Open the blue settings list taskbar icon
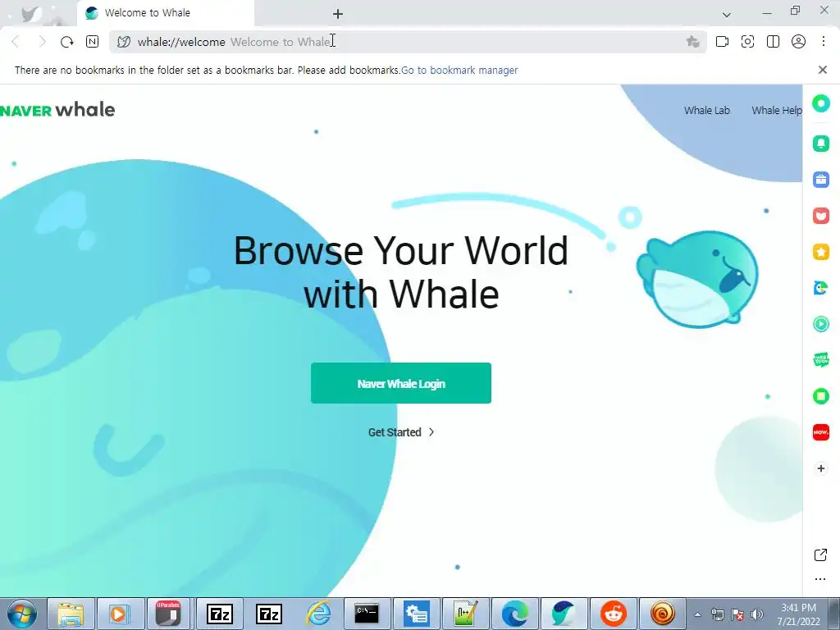 click(x=417, y=614)
